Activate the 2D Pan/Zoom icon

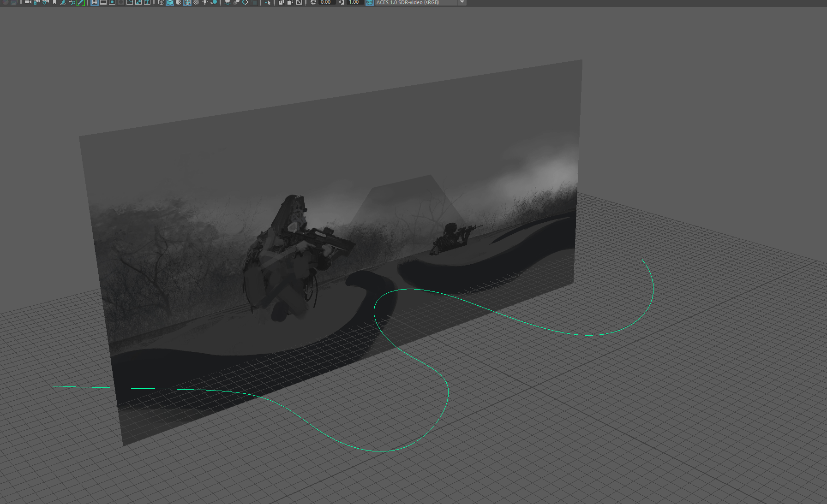tap(72, 2)
